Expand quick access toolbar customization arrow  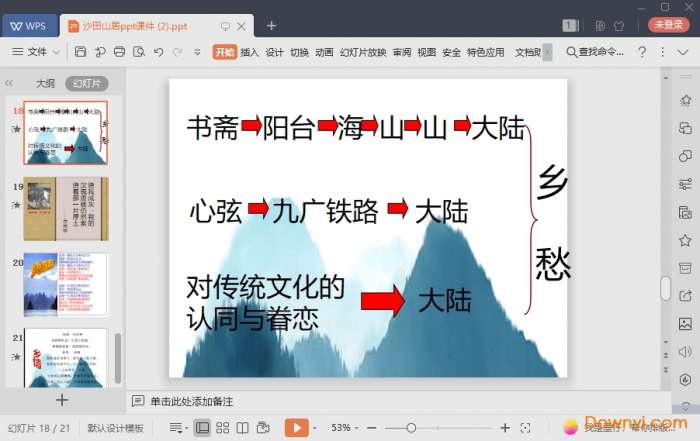tap(197, 52)
